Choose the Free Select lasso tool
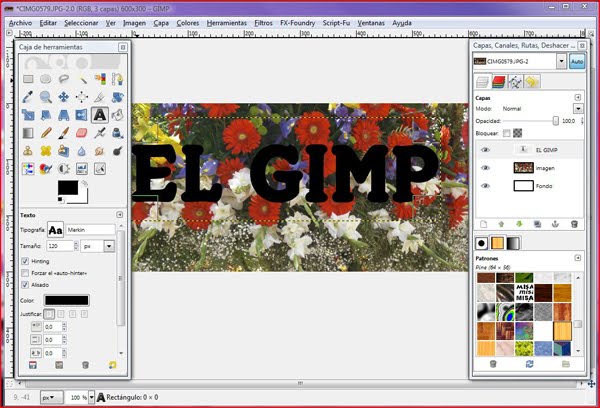Screen dimensions: 600x408 [64, 79]
